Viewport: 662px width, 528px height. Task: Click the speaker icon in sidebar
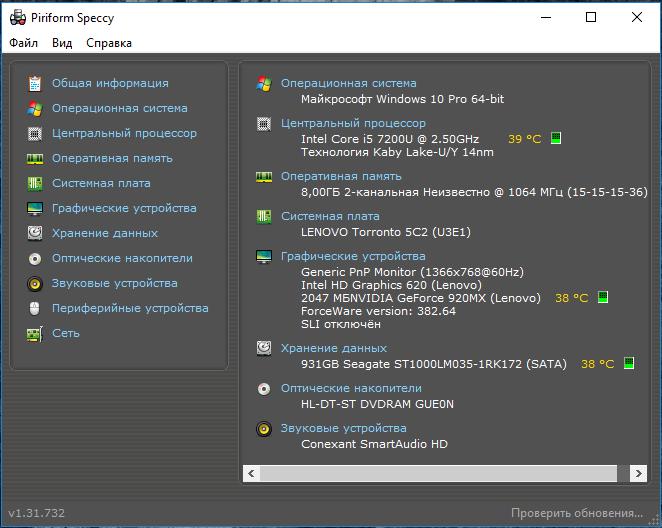tap(35, 283)
